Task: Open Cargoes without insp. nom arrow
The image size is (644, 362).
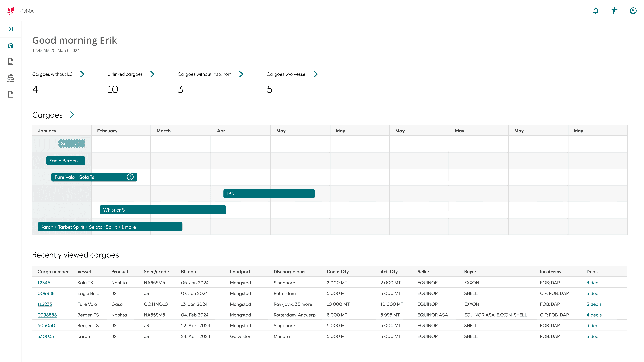Action: [241, 74]
